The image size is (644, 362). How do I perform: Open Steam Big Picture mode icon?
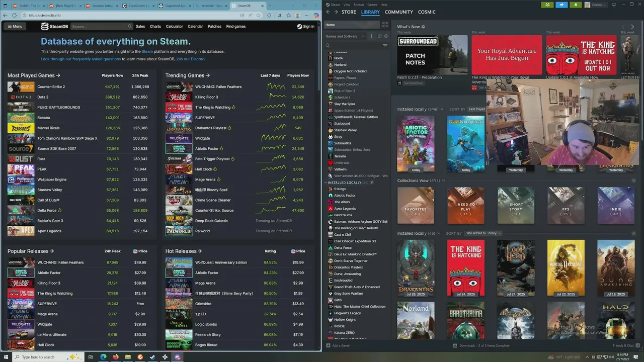(613, 5)
